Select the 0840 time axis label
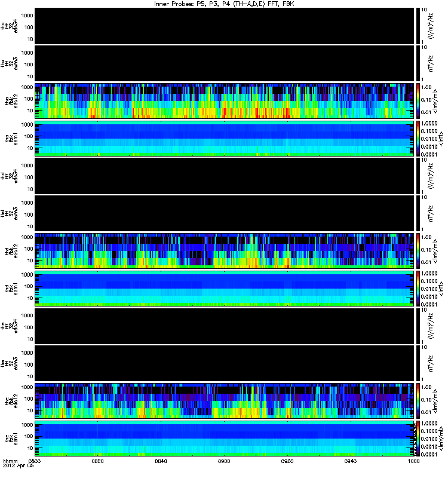 coord(161,461)
